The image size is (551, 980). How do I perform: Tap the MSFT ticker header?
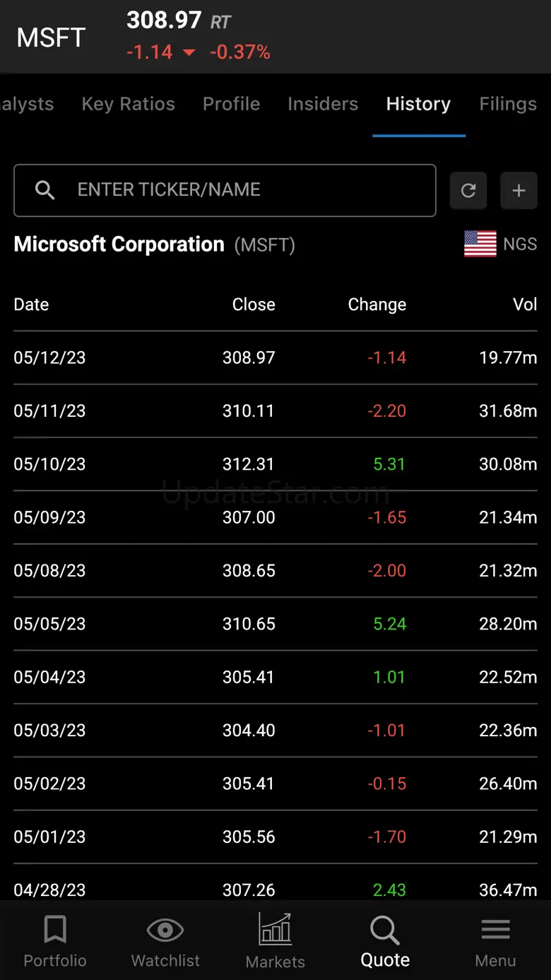51,37
